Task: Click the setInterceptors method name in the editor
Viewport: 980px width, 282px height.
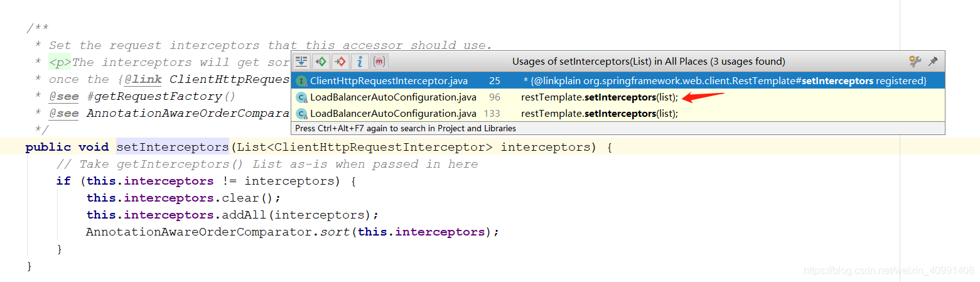Action: tap(173, 147)
